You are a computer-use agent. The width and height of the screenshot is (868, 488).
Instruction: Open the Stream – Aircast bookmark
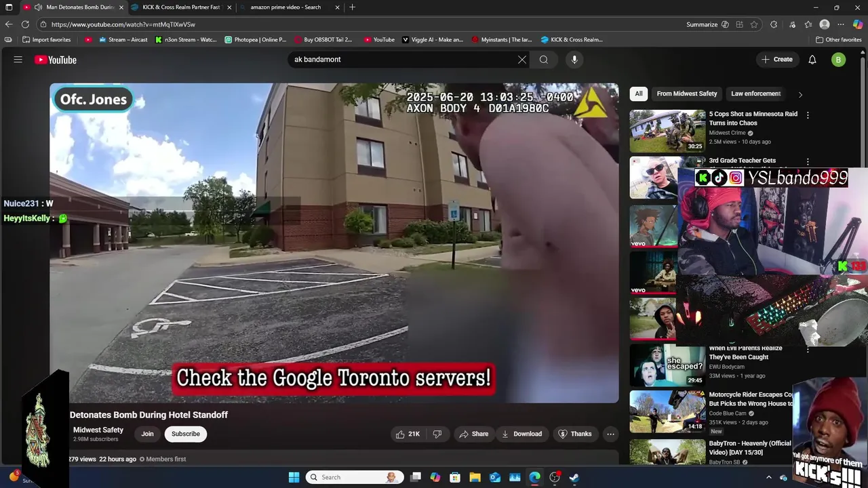123,39
